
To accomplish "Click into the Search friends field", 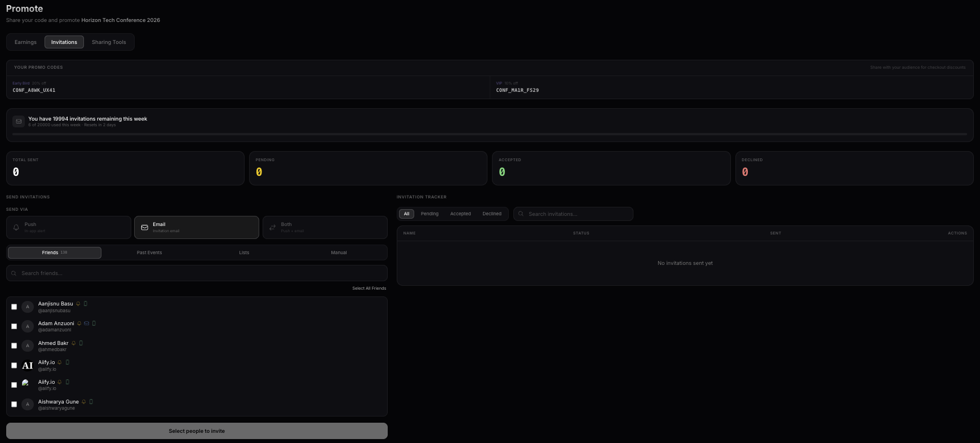I will tap(197, 273).
